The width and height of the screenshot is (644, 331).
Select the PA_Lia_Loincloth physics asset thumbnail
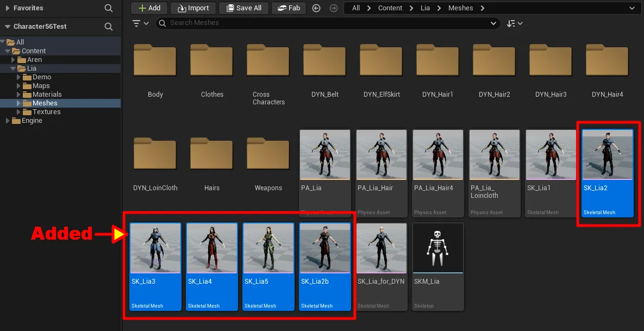495,155
